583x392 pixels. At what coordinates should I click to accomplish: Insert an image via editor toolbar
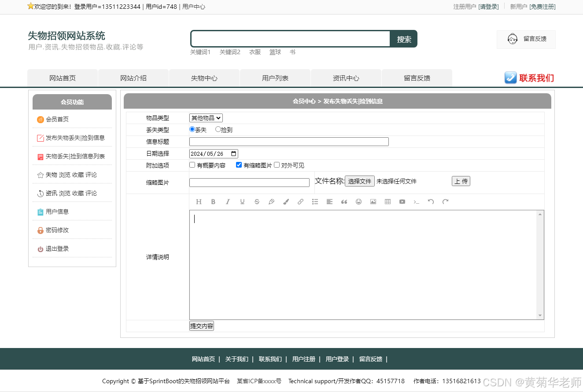coord(373,201)
